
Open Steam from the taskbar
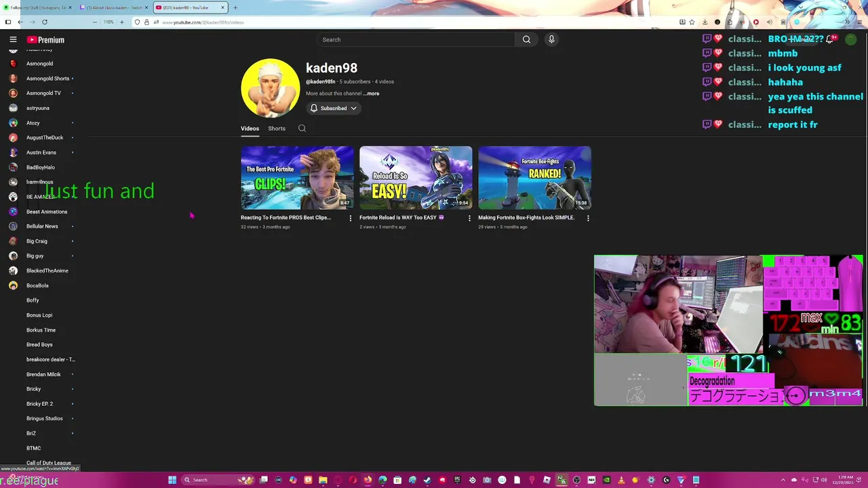tap(427, 480)
